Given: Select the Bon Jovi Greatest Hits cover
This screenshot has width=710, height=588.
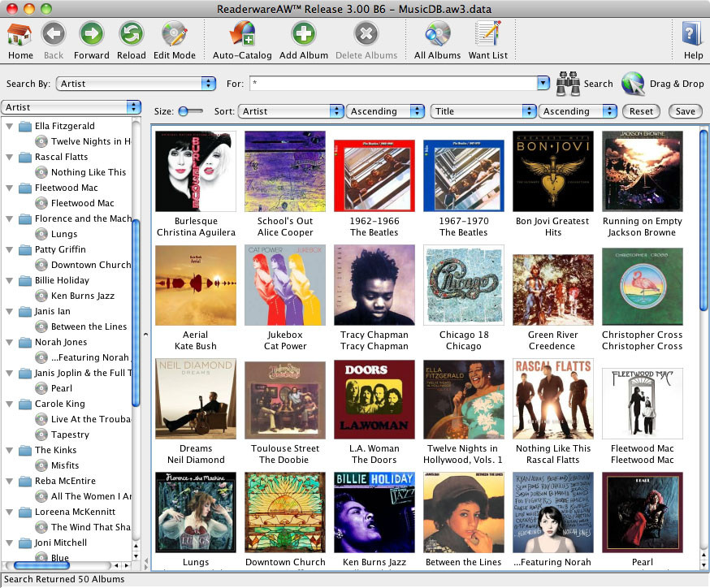Looking at the screenshot, I should point(553,171).
